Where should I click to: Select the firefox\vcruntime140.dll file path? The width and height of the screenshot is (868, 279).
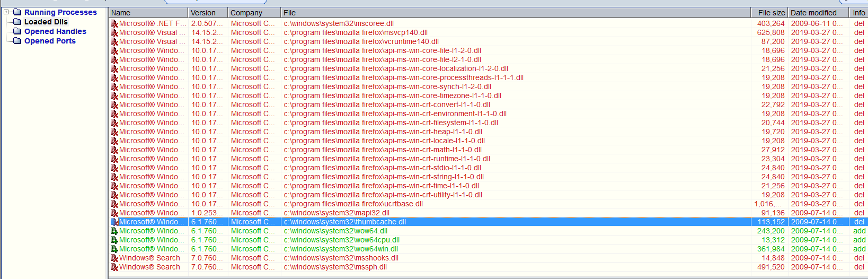[361, 41]
